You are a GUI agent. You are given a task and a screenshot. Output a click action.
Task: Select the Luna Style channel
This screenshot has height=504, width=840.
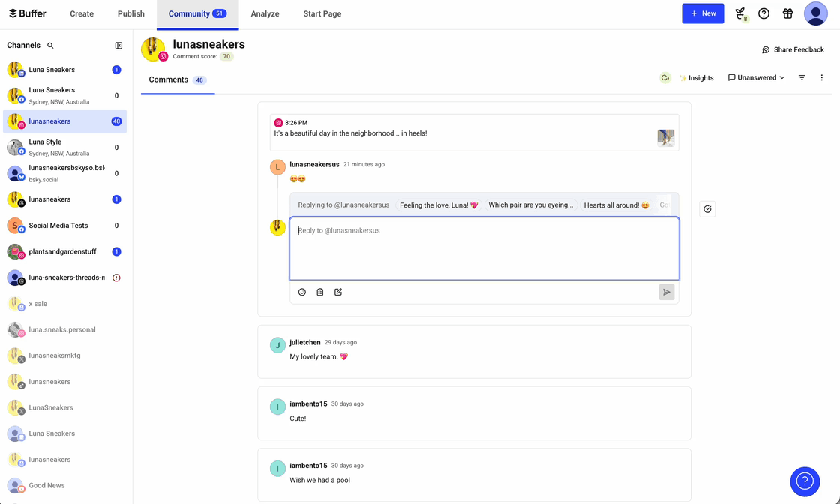click(64, 147)
